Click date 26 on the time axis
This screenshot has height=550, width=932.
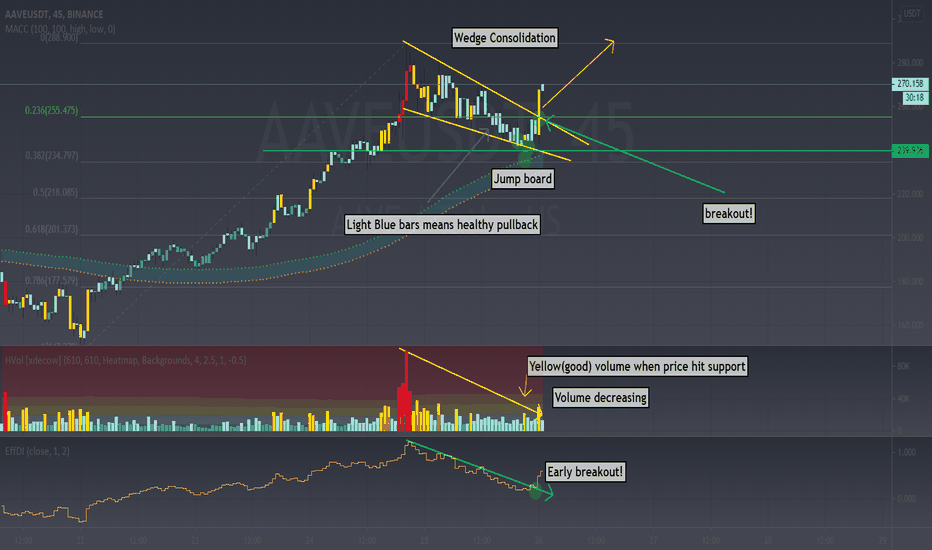539,540
